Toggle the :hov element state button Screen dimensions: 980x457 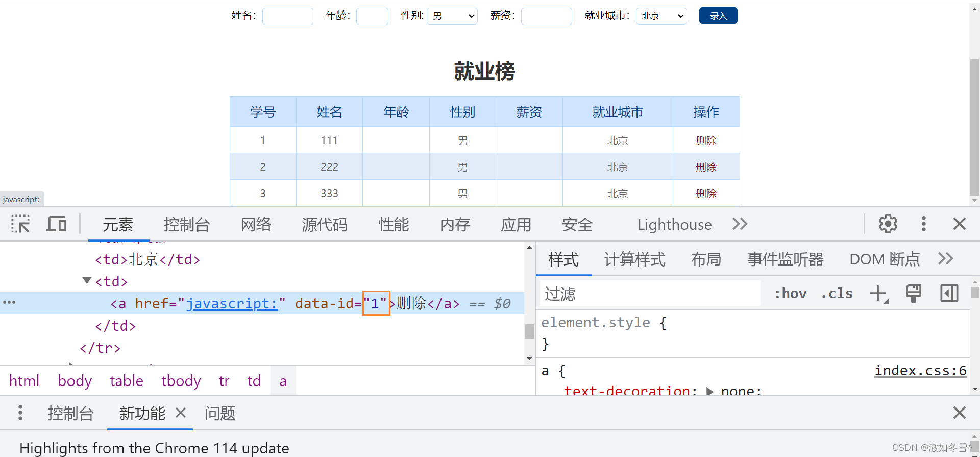[x=790, y=294]
